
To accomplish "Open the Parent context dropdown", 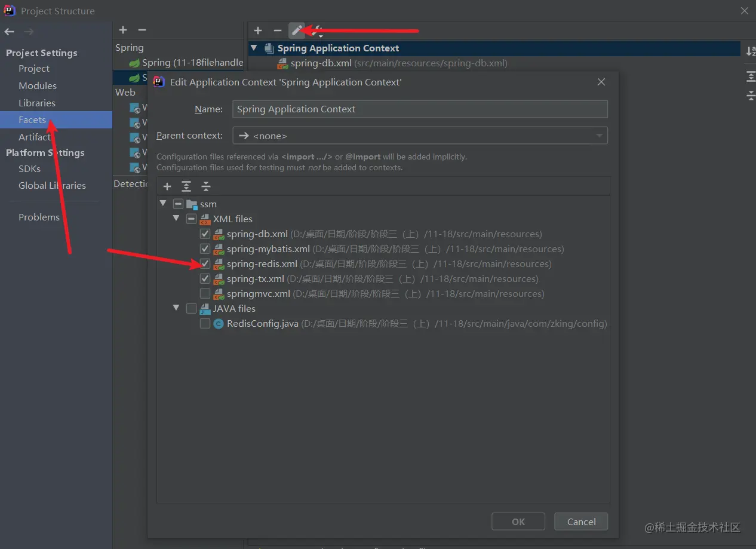I will pos(420,136).
